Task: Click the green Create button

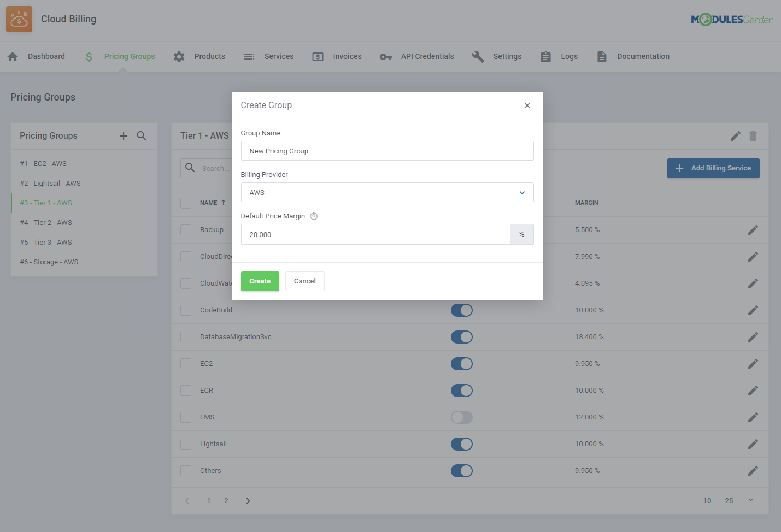Action: [x=260, y=281]
